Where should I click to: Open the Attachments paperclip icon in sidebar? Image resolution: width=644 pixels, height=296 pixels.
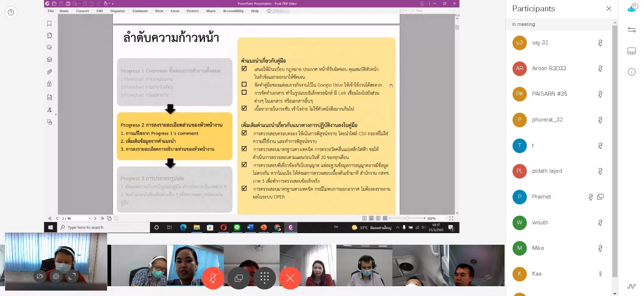click(x=49, y=72)
